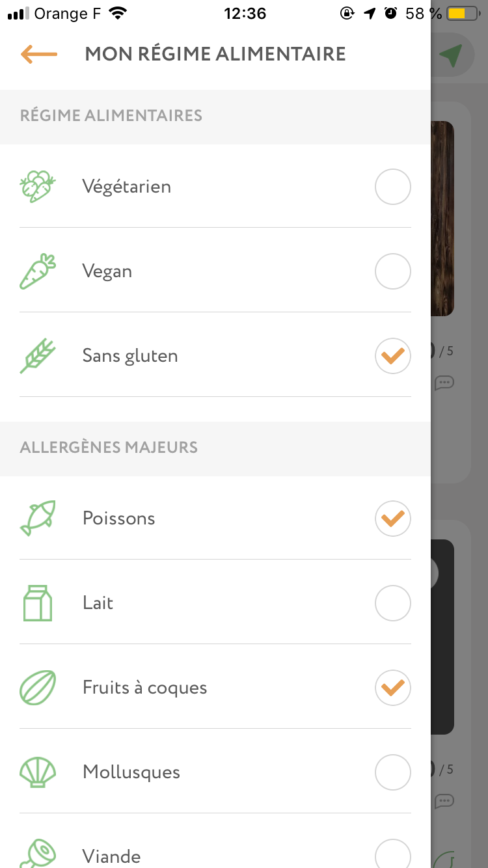
Task: Tap the Viande meat icon
Action: click(38, 854)
